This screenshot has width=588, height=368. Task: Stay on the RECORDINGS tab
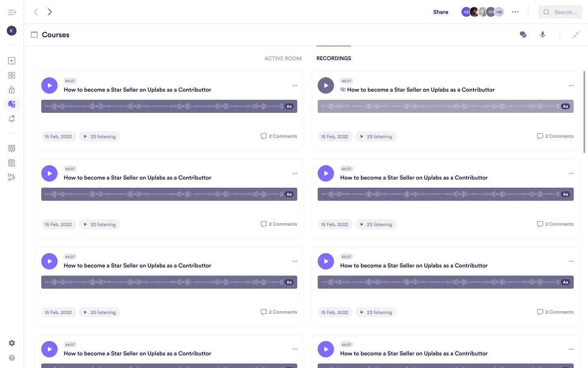click(x=334, y=58)
